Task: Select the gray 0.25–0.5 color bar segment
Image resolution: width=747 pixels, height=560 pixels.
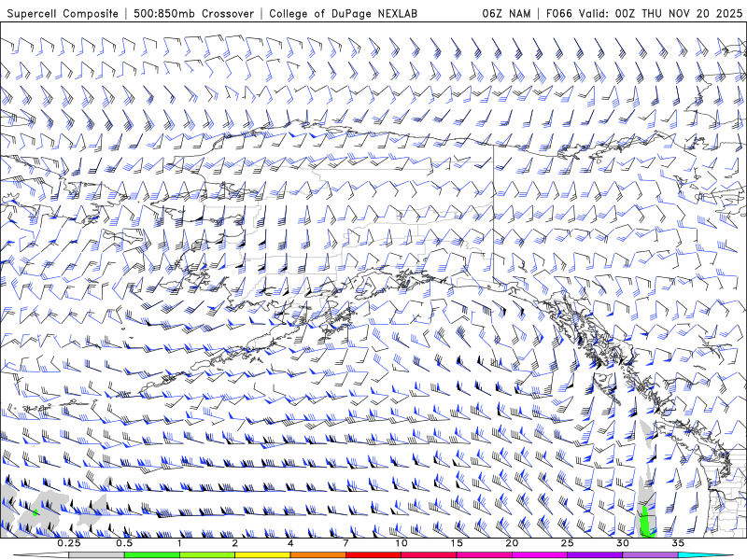Action: click(x=96, y=555)
